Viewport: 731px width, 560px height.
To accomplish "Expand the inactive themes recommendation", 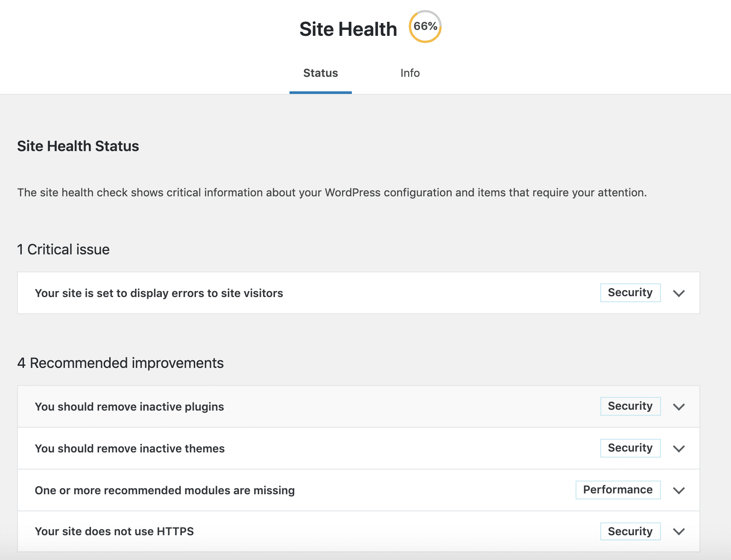I will click(679, 448).
